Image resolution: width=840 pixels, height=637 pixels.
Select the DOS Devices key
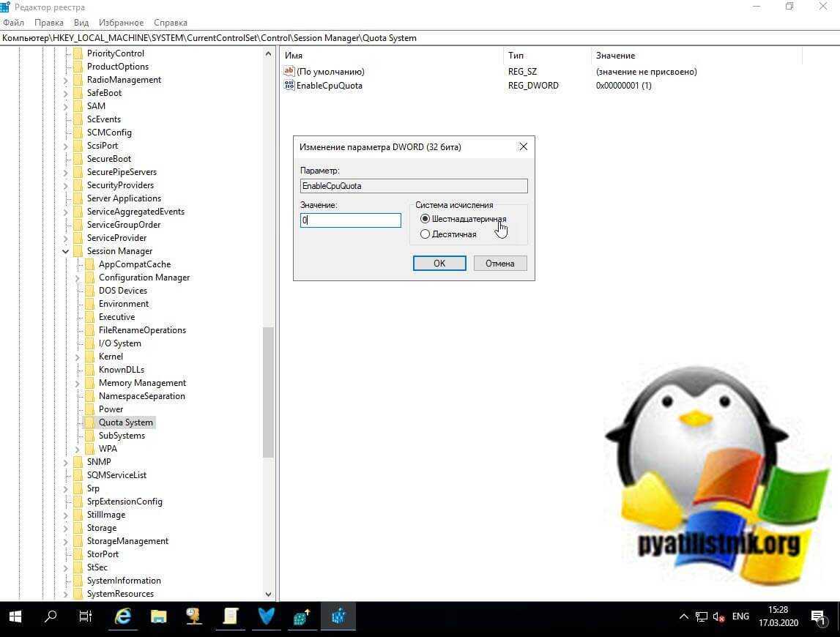tap(123, 291)
